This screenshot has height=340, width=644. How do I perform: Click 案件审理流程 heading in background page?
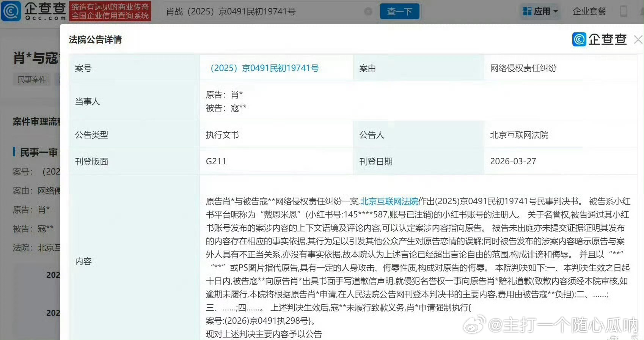click(x=36, y=121)
